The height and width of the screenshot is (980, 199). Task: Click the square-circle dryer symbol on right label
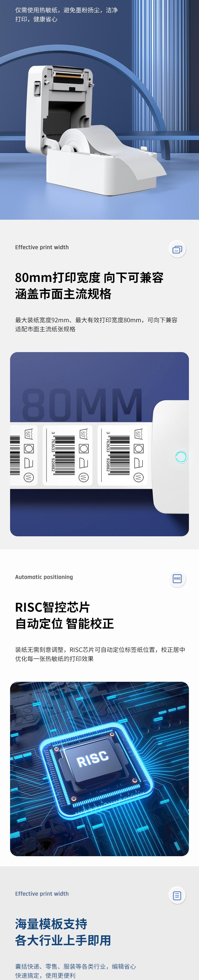[x=139, y=448]
